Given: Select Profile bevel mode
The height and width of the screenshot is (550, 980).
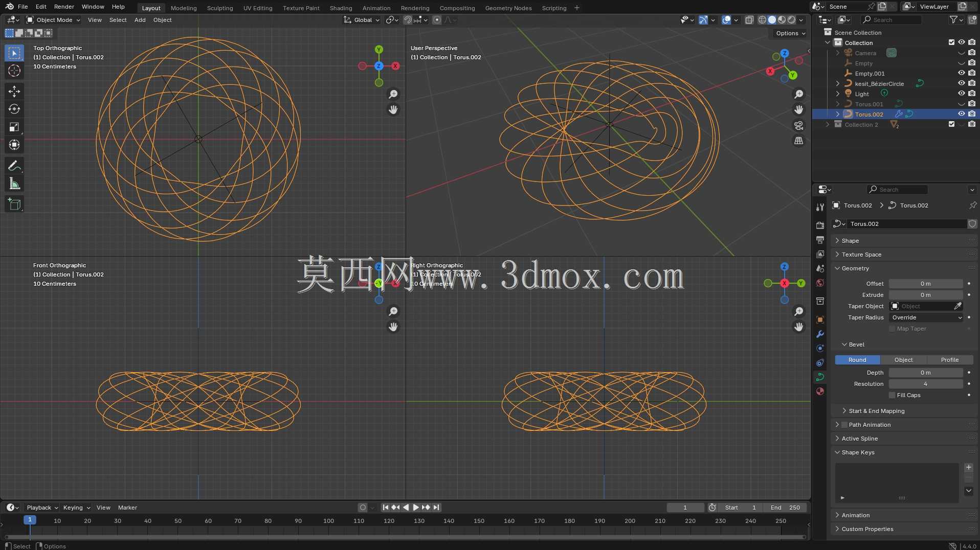Looking at the screenshot, I should click(950, 360).
